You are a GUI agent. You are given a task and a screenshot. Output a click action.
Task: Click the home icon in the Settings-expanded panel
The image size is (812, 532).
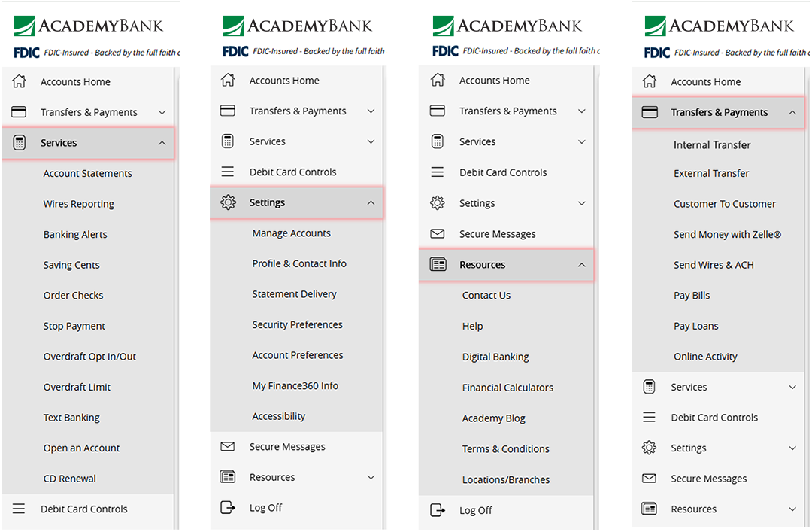pyautogui.click(x=228, y=81)
